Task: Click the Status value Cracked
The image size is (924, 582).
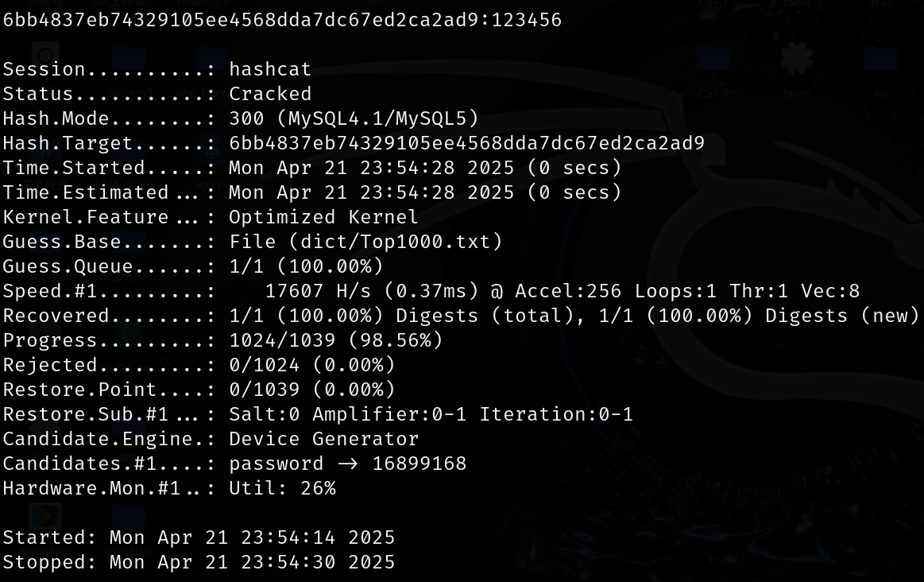Action: coord(270,94)
